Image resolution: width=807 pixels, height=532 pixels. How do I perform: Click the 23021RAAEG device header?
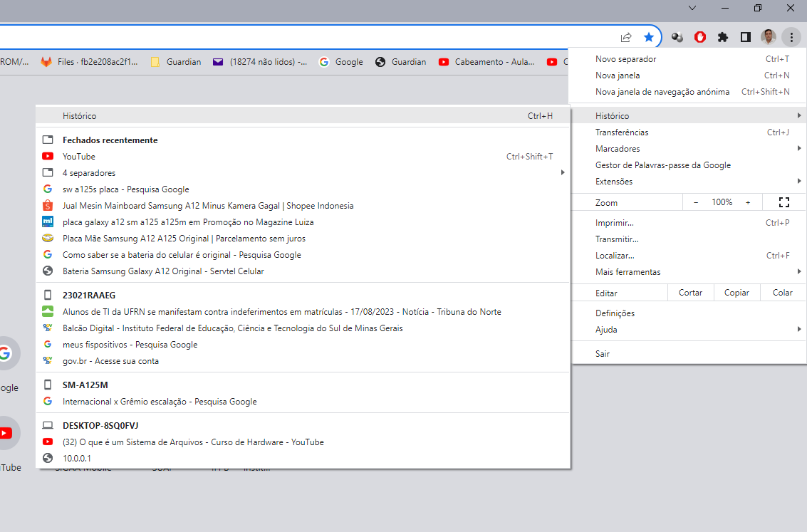coord(303,296)
